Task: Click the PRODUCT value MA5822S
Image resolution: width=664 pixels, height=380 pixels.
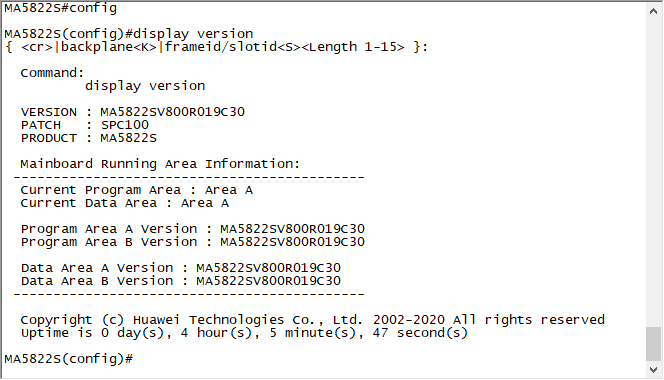Action: click(x=128, y=138)
